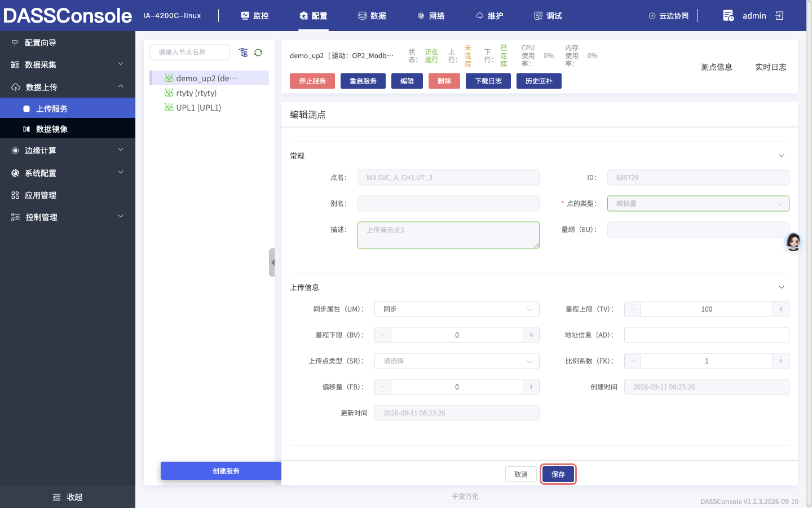Click 历史回补 button
Viewport: 812px width, 508px height.
click(x=539, y=81)
